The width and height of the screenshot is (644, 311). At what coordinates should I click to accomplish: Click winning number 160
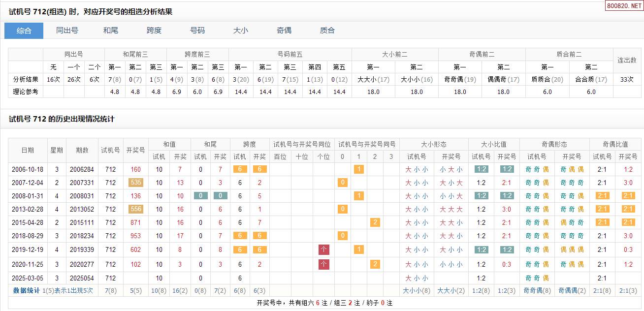pos(136,169)
